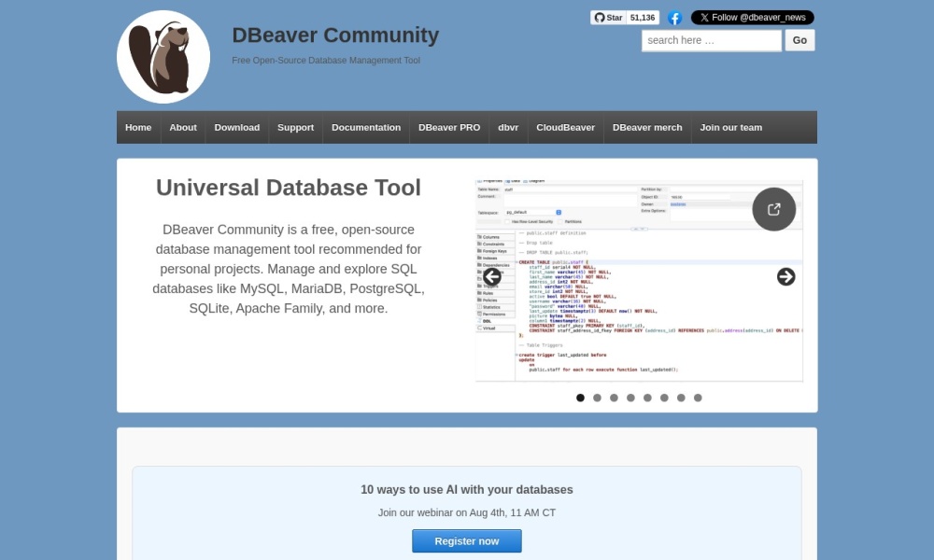Click the DBeaver Community site title
934x560 pixels.
[x=335, y=35]
